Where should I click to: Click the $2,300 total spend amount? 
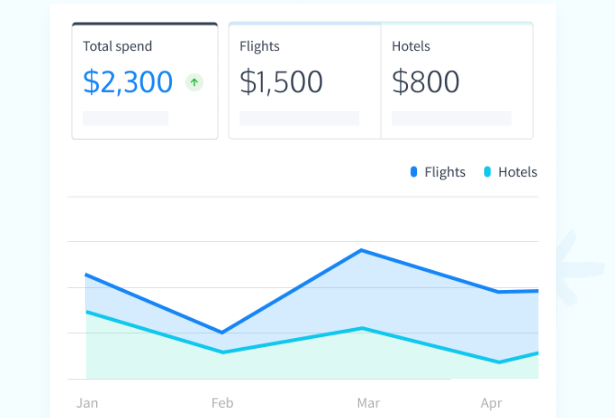click(128, 82)
